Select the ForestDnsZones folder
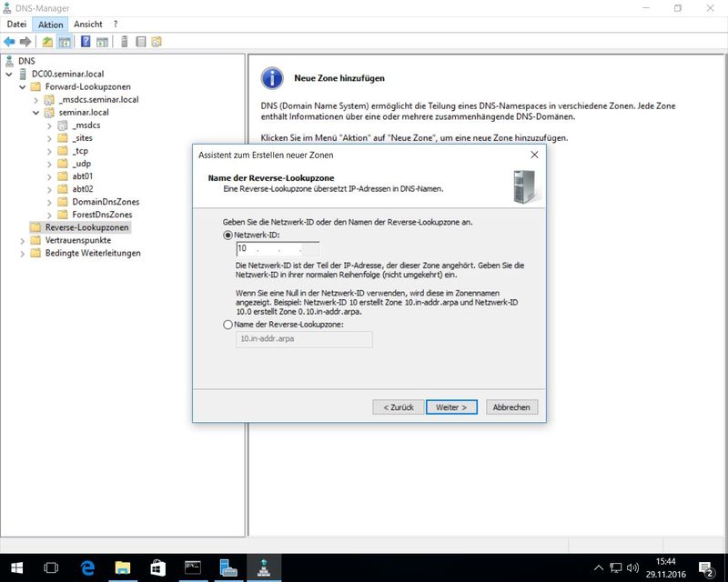The height and width of the screenshot is (582, 728). (102, 215)
